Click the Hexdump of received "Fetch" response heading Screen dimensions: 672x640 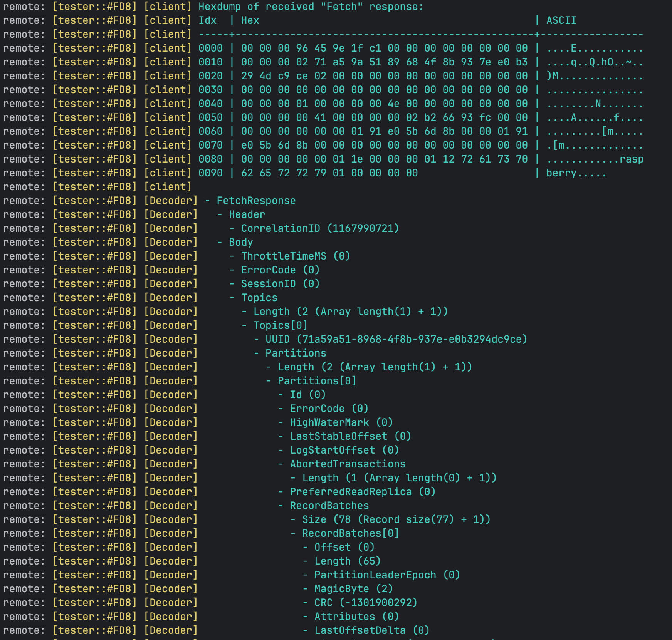click(x=311, y=7)
